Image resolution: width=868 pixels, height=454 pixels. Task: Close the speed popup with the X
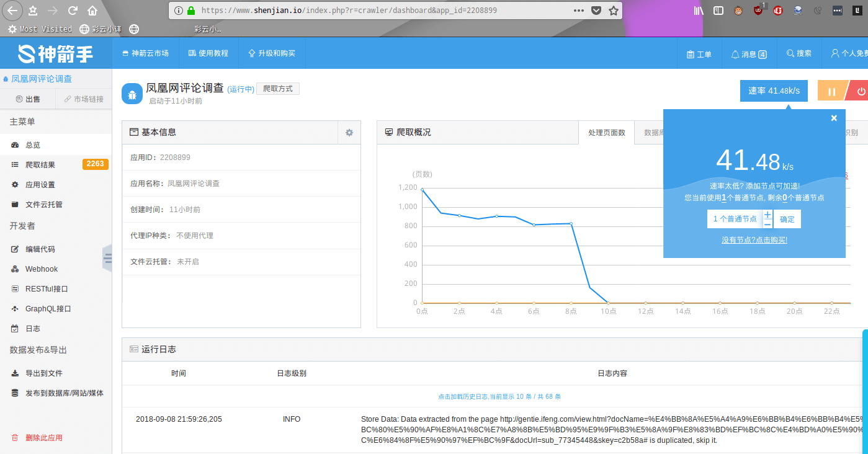834,118
